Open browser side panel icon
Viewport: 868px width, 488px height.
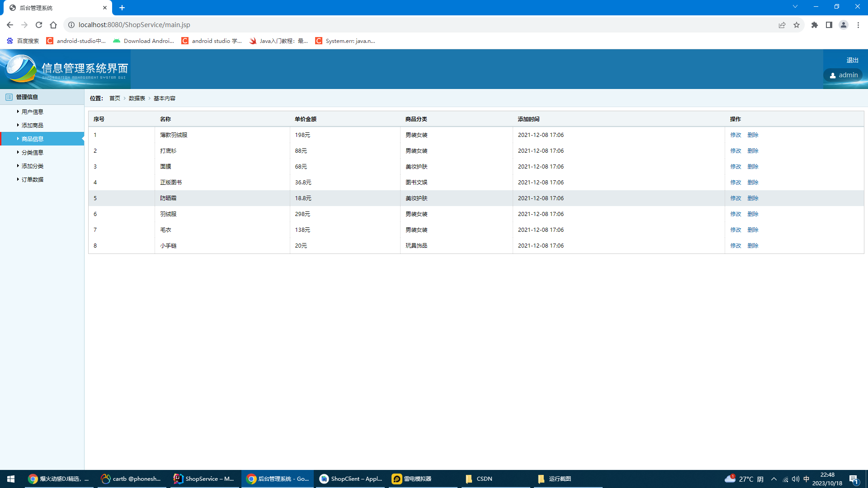coord(829,25)
